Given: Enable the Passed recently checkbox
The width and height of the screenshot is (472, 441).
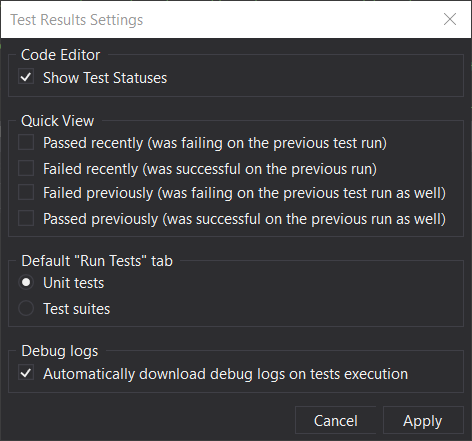Looking at the screenshot, I should click(26, 142).
